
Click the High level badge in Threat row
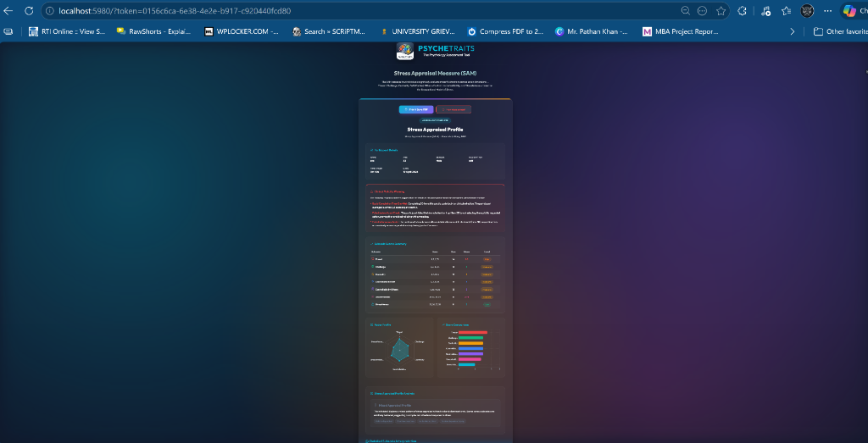click(x=487, y=259)
